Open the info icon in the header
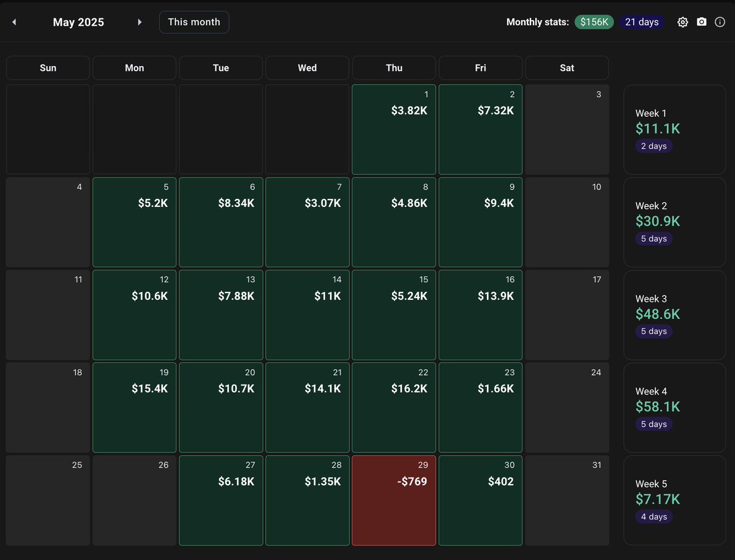This screenshot has height=560, width=735. 720,21
